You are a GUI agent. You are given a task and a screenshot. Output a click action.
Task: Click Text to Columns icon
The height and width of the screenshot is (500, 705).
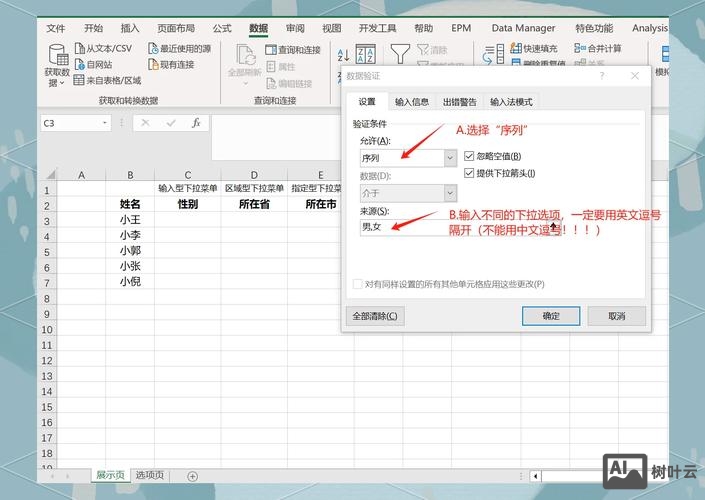(x=493, y=54)
